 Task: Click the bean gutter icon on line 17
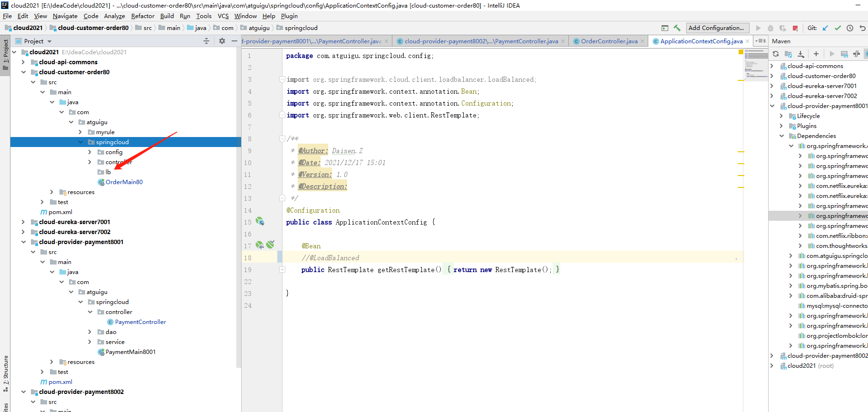(x=260, y=245)
